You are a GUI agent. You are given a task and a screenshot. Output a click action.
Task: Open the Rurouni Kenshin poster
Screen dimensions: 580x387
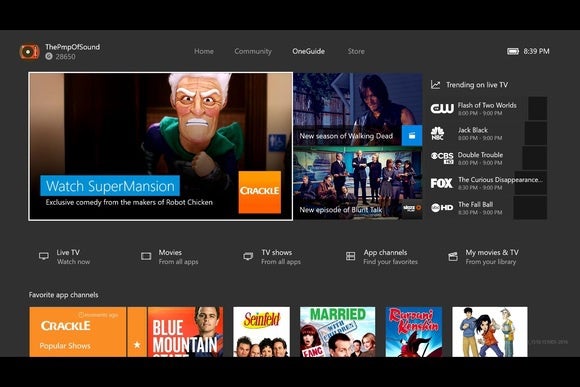(414, 332)
